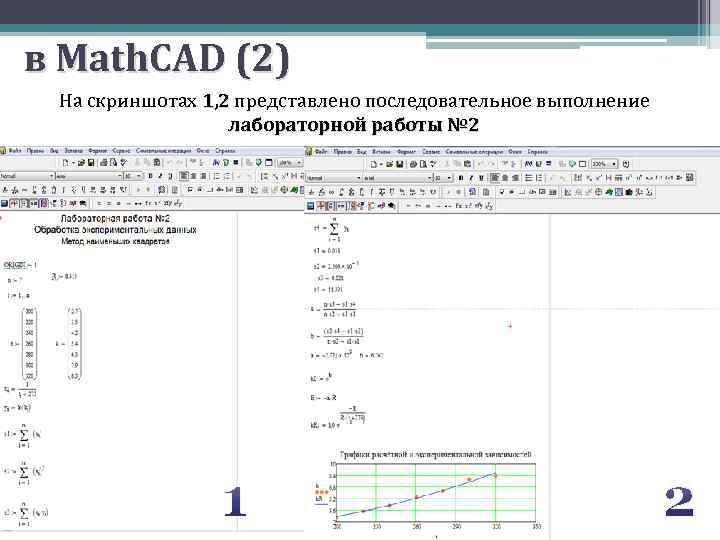The height and width of the screenshot is (540, 720).
Task: Click arrow next to New icon in right window
Action: [x=381, y=164]
